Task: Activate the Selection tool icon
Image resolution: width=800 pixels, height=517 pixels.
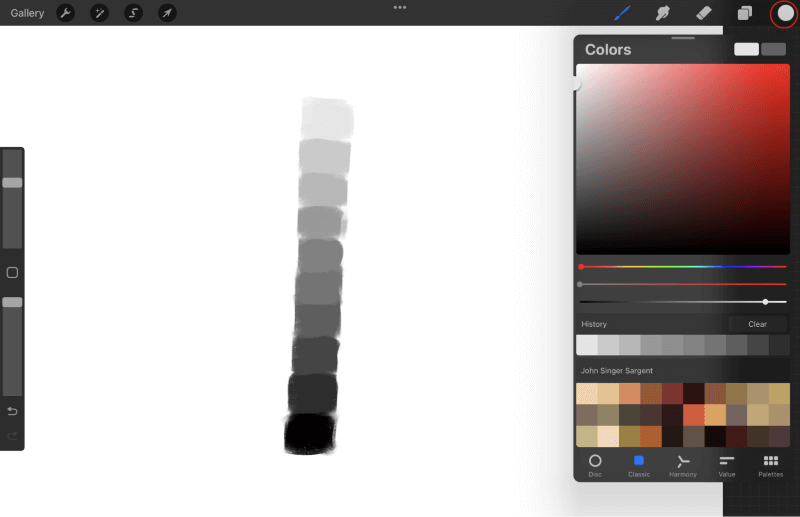Action: click(134, 13)
